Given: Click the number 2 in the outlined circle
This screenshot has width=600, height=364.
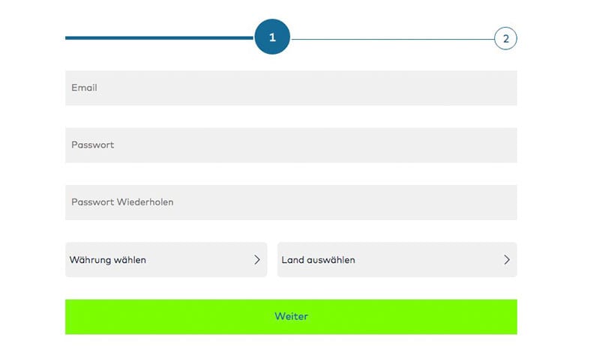Looking at the screenshot, I should pyautogui.click(x=505, y=39).
